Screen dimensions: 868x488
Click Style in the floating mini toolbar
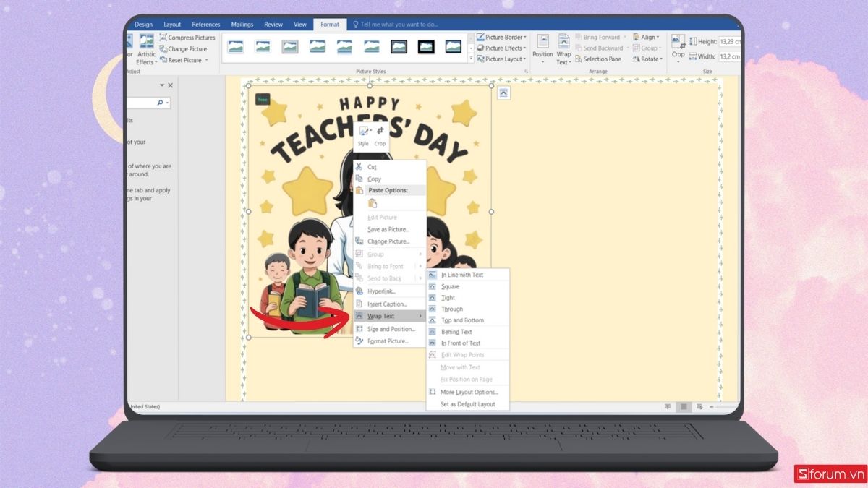tap(363, 134)
